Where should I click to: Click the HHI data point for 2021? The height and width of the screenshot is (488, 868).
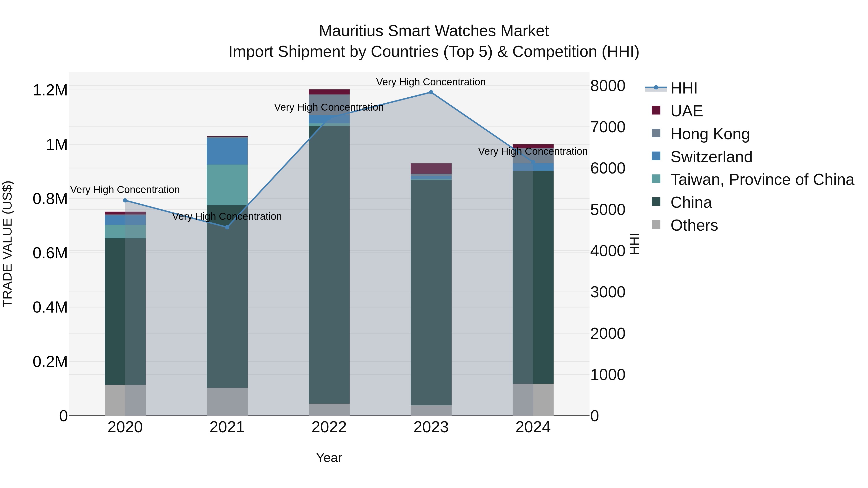pos(227,227)
